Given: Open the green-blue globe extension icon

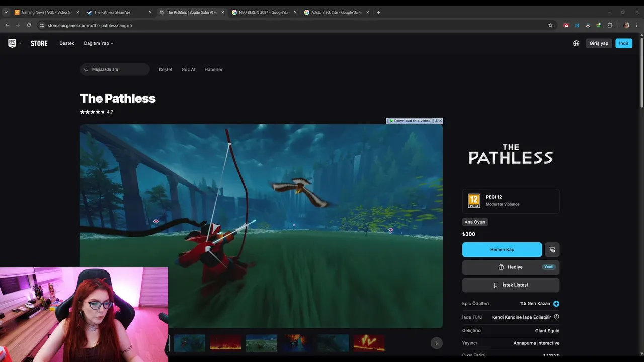Looking at the screenshot, I should (x=599, y=25).
